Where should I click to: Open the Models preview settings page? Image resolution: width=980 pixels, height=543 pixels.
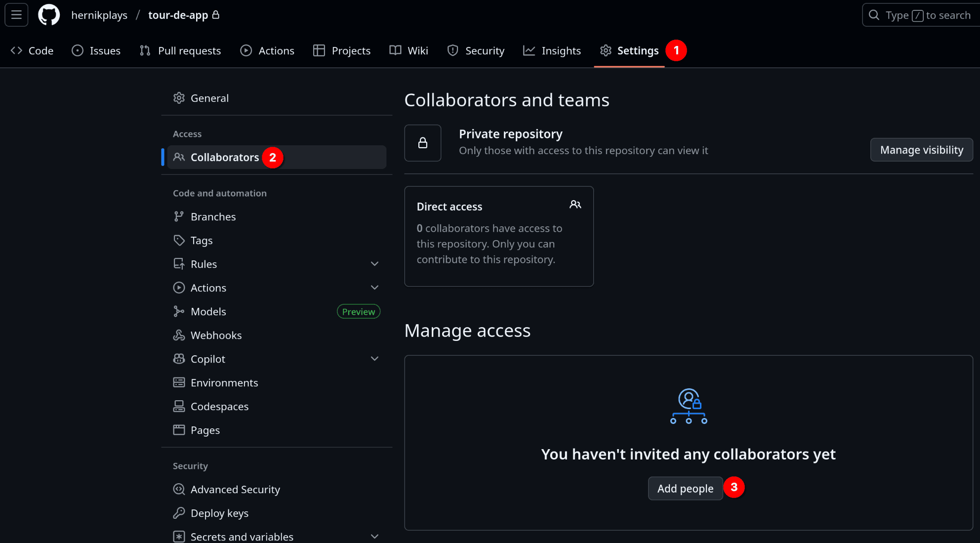[208, 312]
